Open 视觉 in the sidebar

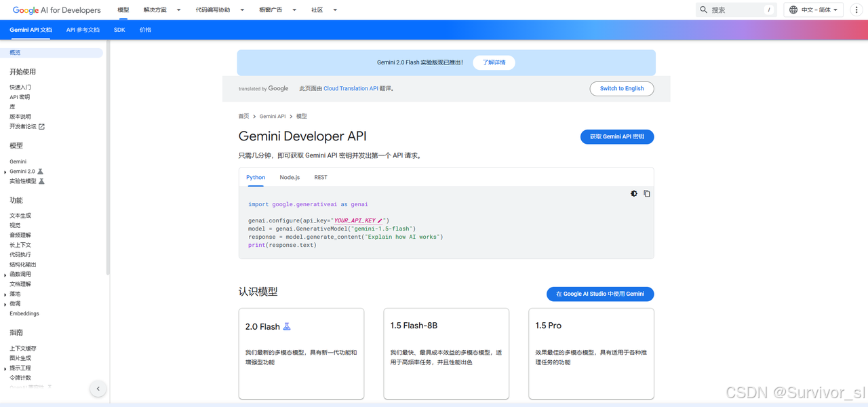[x=15, y=225]
